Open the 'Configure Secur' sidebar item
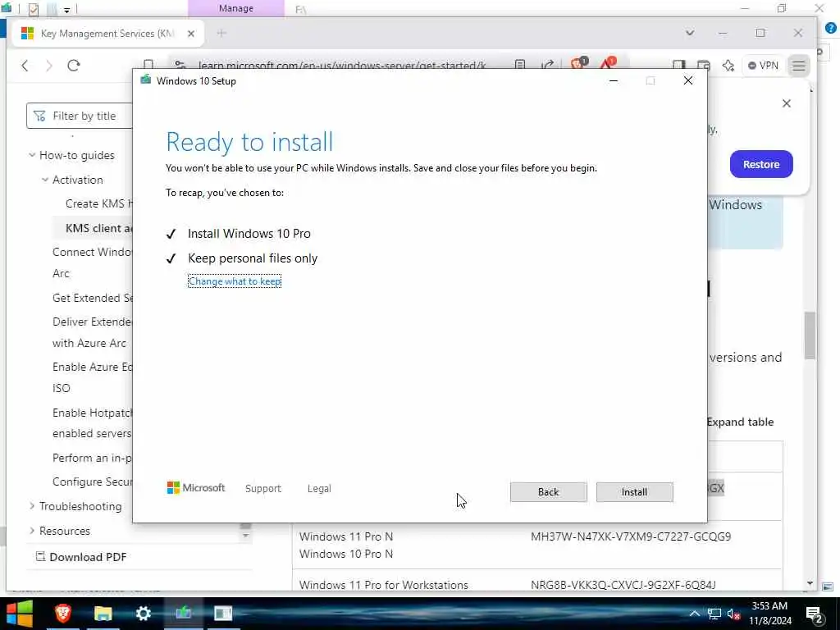The height and width of the screenshot is (630, 840). [x=92, y=482]
